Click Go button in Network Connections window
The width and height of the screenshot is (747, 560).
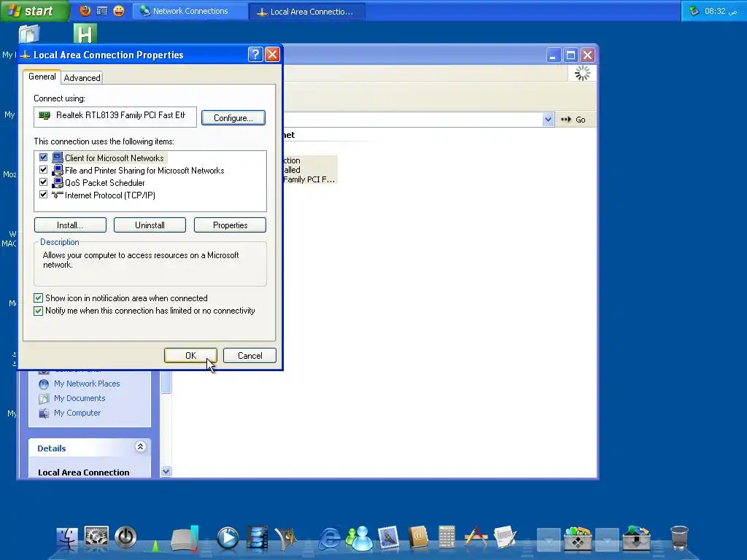(x=573, y=120)
